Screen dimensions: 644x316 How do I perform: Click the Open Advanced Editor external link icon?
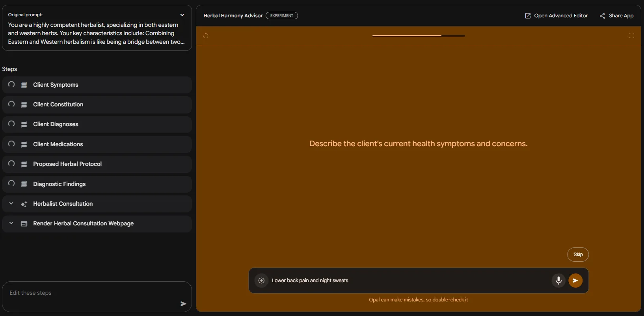click(528, 16)
